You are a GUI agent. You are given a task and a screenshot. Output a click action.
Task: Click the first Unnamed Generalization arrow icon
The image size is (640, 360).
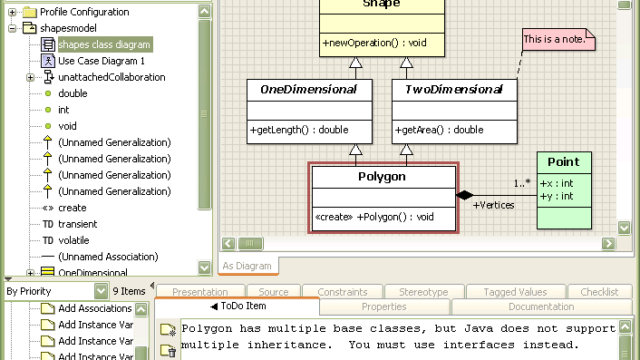pyautogui.click(x=48, y=142)
